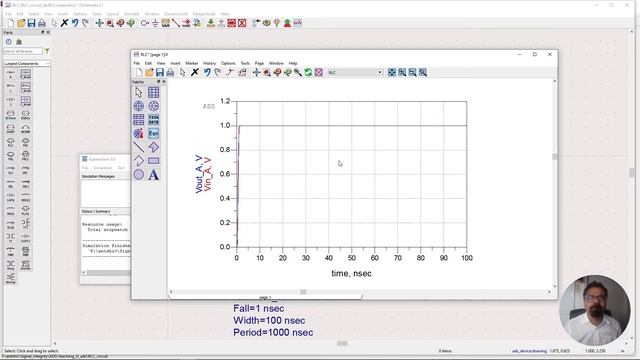This screenshot has width=640, height=360.
Task: Refresh data with green update icon
Action: (308, 73)
